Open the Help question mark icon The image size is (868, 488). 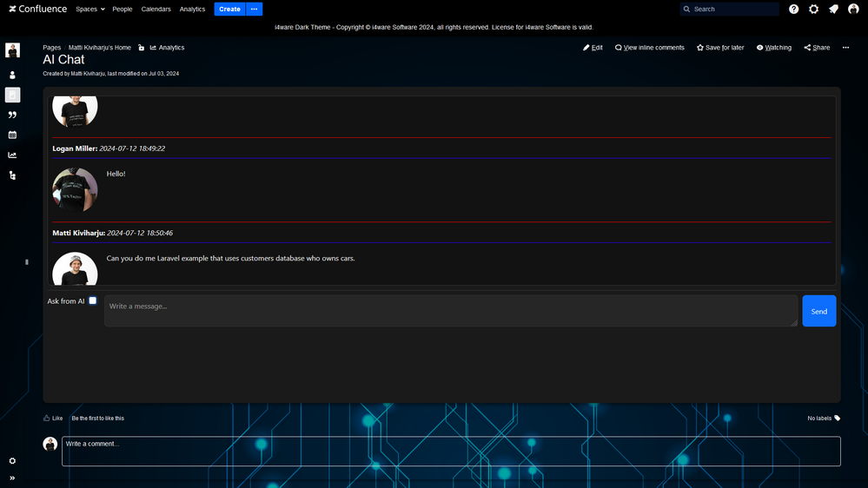coord(794,9)
